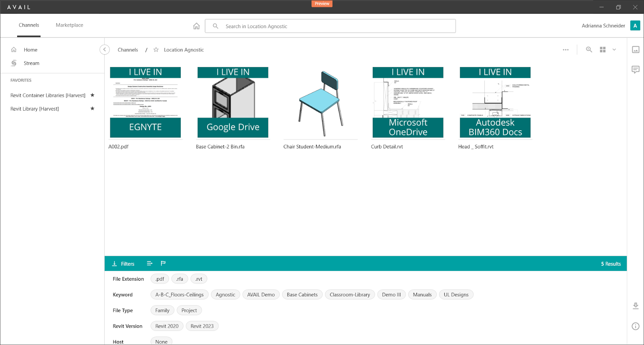Image resolution: width=644 pixels, height=345 pixels.
Task: Unfavorite Revit Library [Harvest] star
Action: pyautogui.click(x=93, y=109)
